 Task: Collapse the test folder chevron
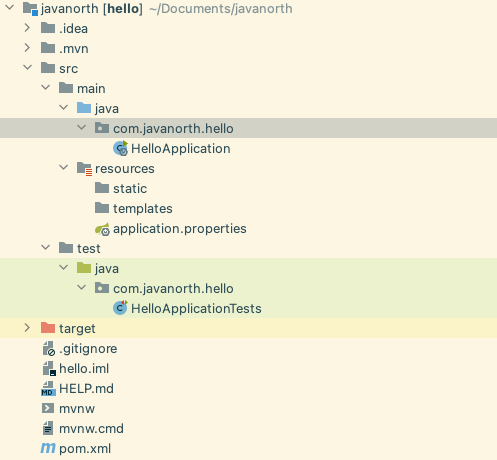pos(45,248)
